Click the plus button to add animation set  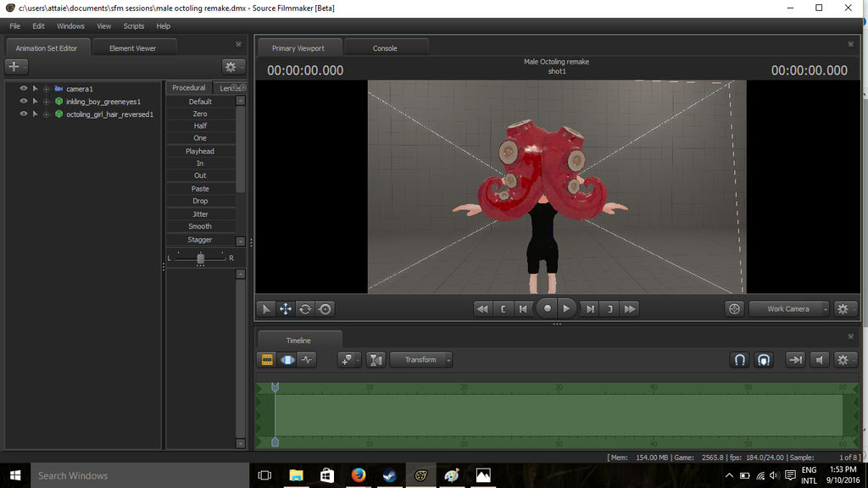coord(14,66)
